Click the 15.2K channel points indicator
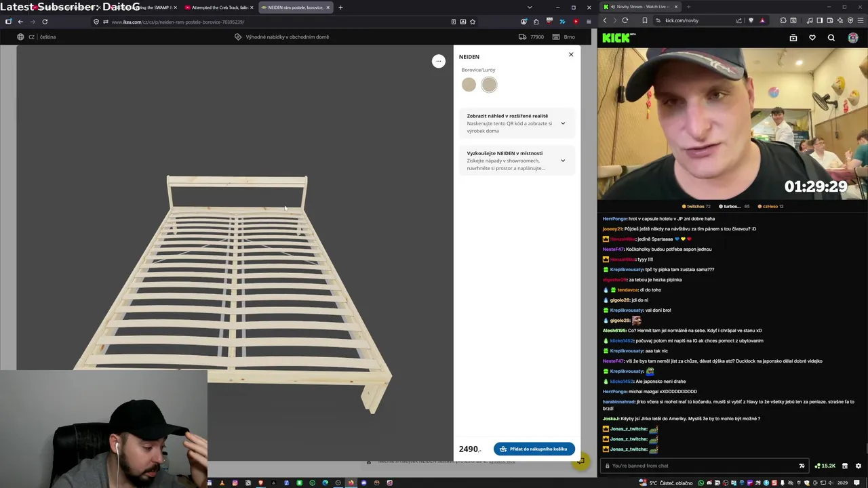The width and height of the screenshot is (868, 488). pyautogui.click(x=825, y=466)
